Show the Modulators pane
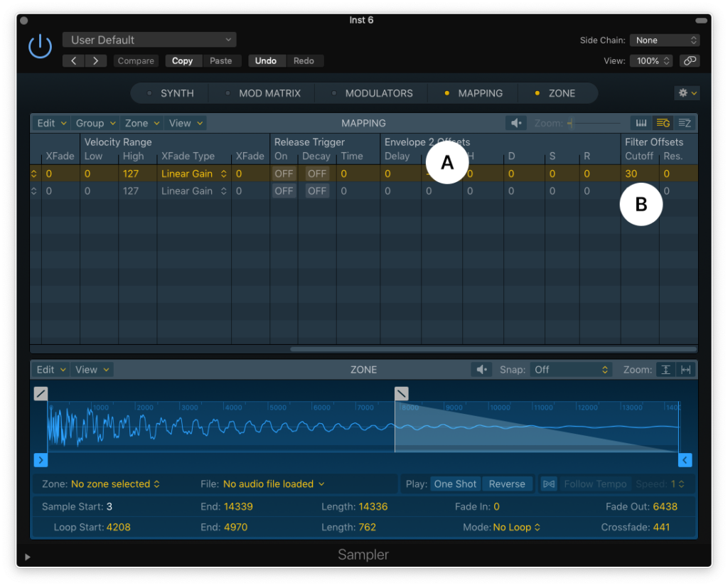This screenshot has width=728, height=586. 373,93
